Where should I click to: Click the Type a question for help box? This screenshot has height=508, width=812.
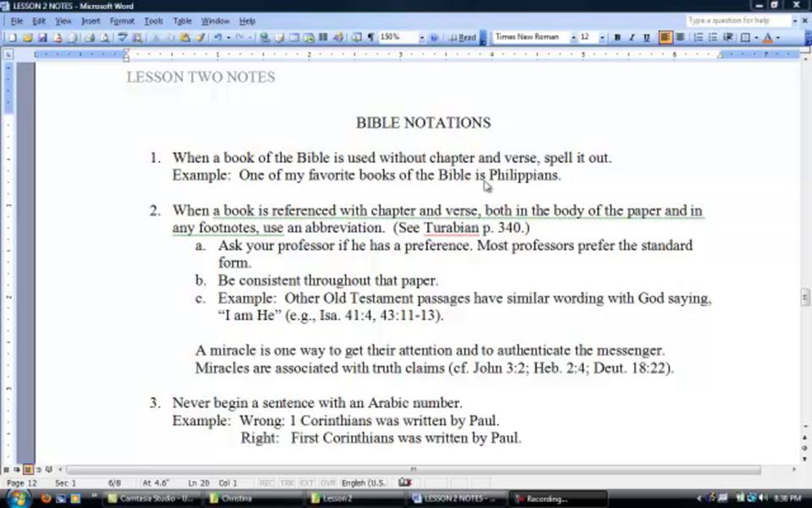738,21
